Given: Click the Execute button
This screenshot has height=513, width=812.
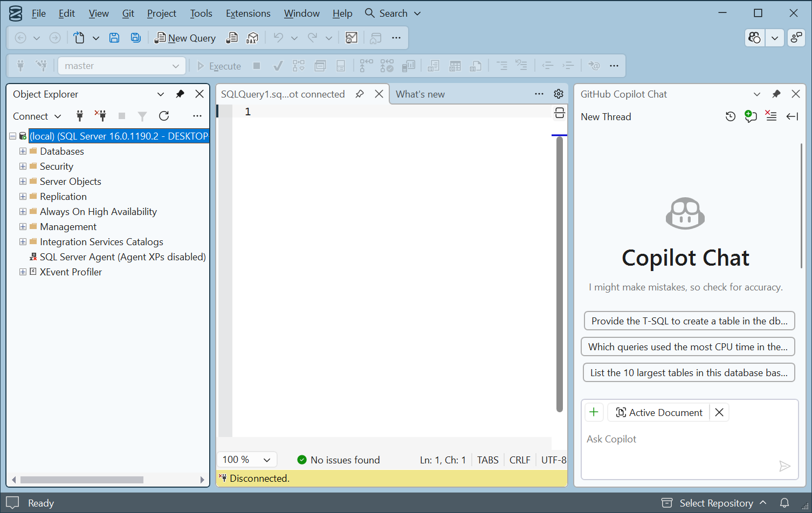Looking at the screenshot, I should (x=219, y=66).
